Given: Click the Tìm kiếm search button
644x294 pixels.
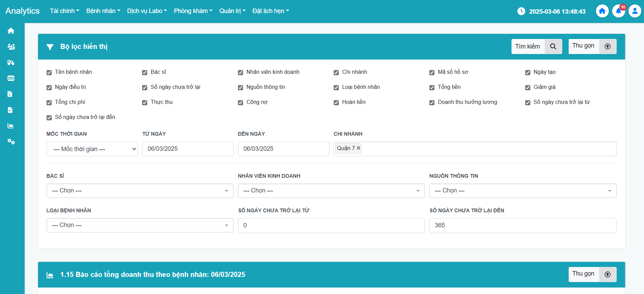Looking at the screenshot, I should (536, 46).
